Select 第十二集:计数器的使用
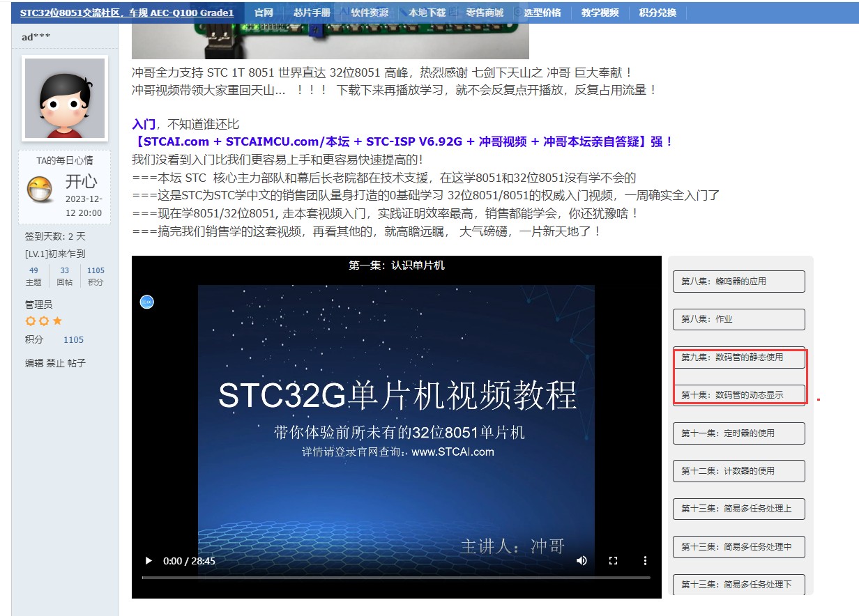 point(739,470)
